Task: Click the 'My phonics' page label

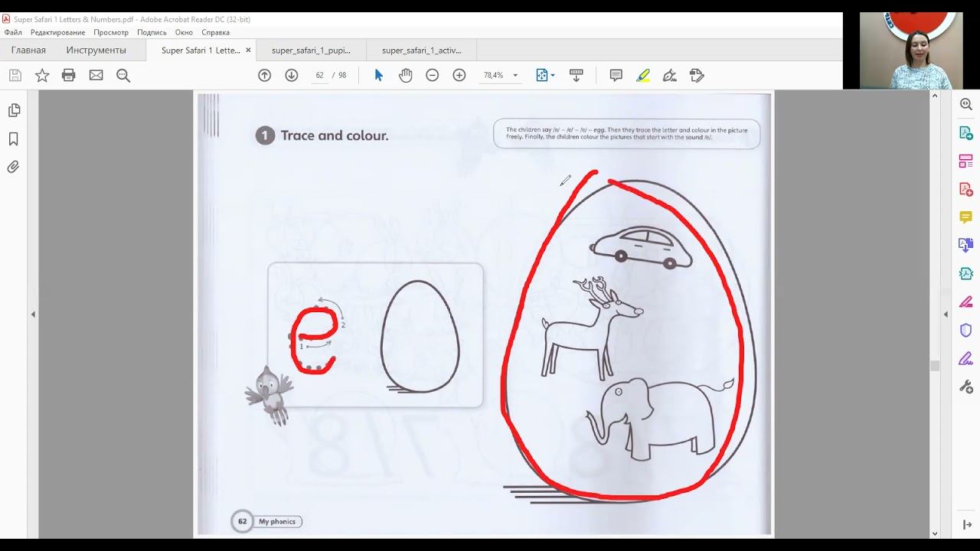Action: pos(277,522)
